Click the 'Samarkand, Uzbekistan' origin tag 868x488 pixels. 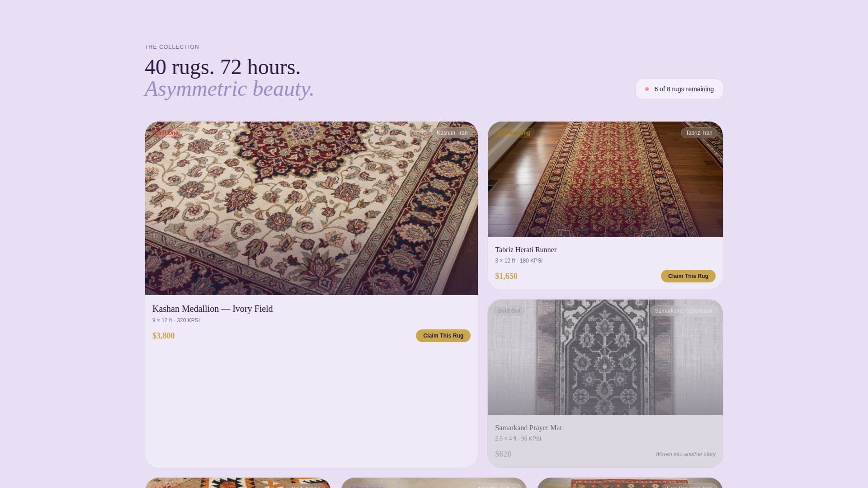[684, 311]
